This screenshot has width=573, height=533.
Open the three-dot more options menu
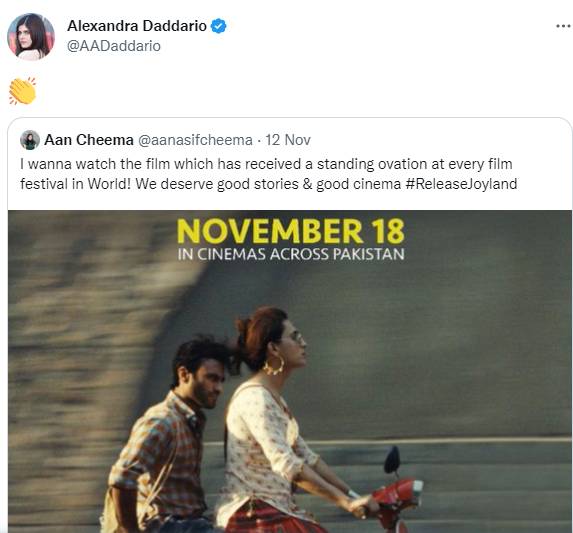point(563,26)
